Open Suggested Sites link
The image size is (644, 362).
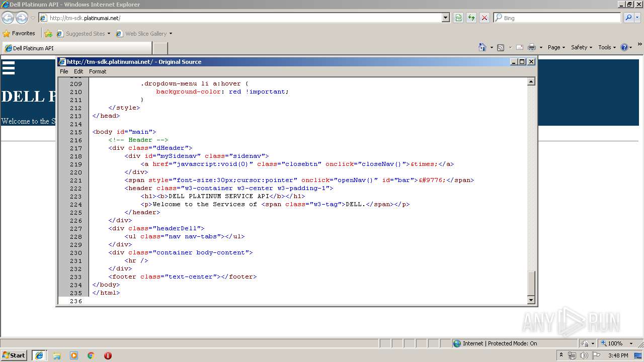tap(83, 34)
